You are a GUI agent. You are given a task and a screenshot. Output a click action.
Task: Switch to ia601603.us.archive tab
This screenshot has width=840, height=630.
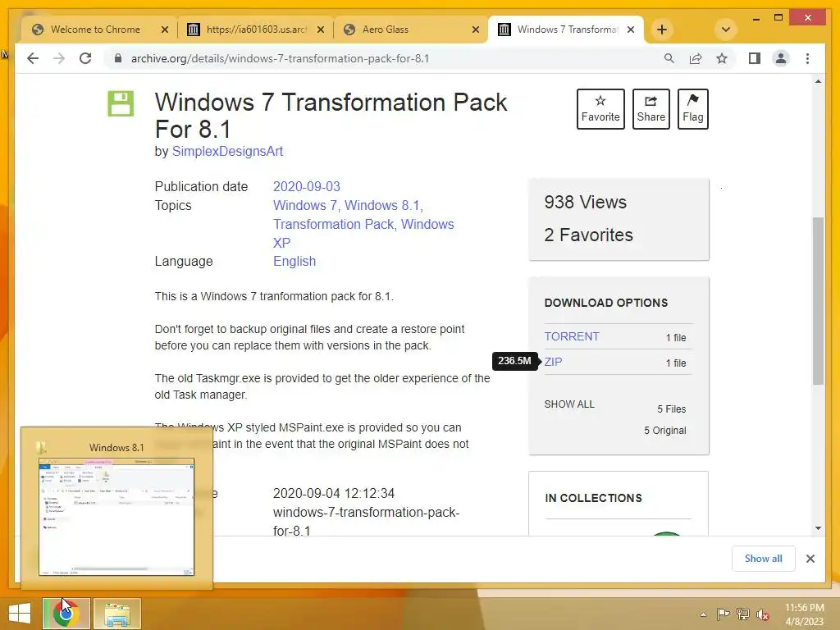coord(257,30)
